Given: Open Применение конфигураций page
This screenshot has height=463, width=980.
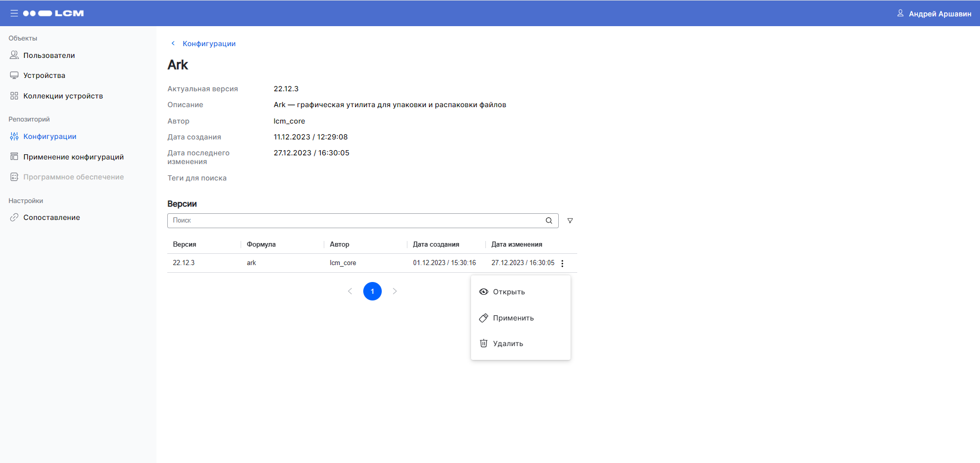Looking at the screenshot, I should pyautogui.click(x=73, y=157).
